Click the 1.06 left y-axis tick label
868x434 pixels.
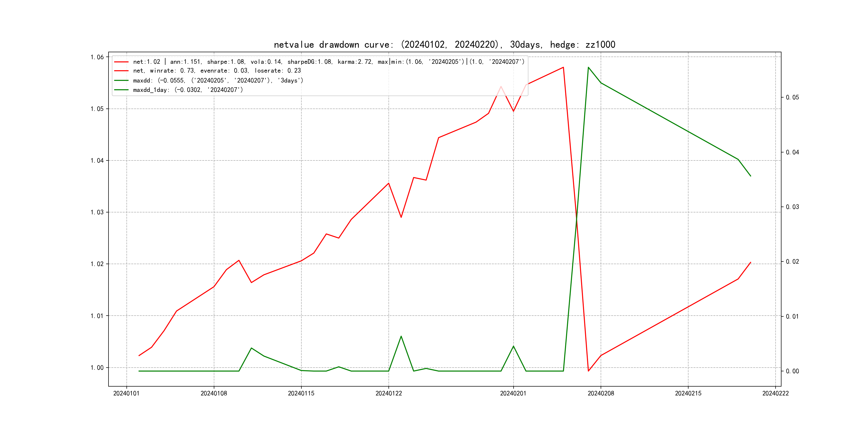97,57
